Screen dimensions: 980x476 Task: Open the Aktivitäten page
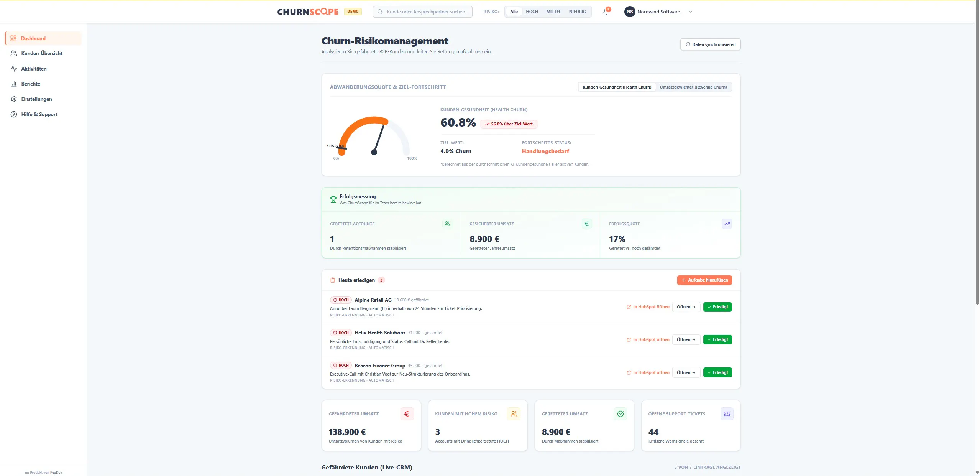43,69
